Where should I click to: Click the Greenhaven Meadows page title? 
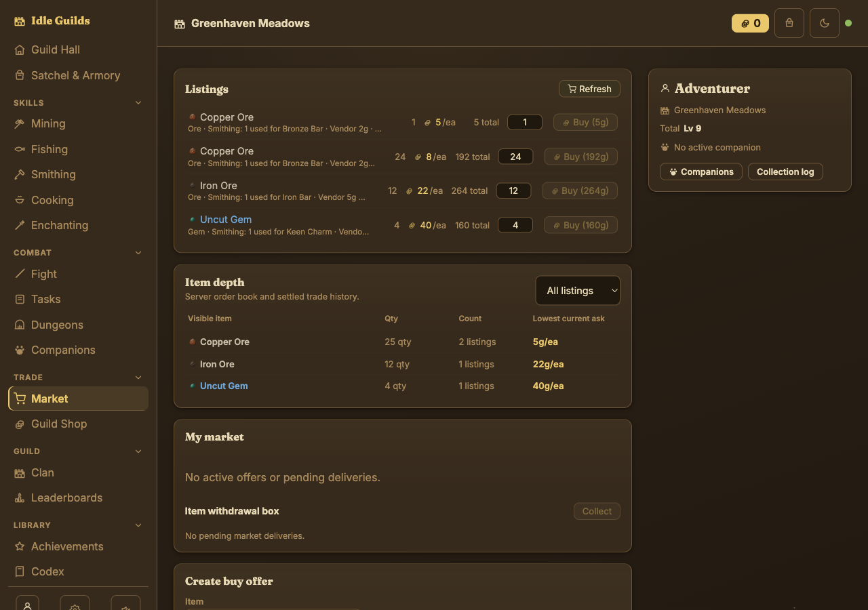(x=250, y=23)
